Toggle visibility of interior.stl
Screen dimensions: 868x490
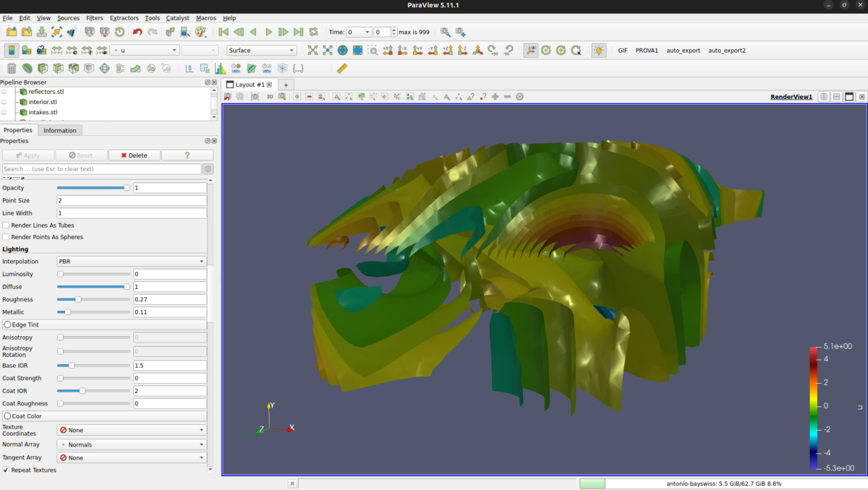pos(4,102)
